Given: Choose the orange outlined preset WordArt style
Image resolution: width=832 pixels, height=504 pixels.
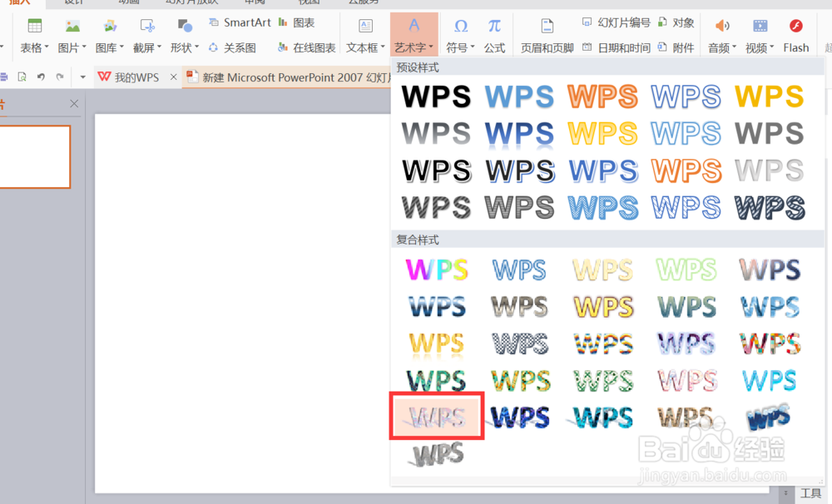Looking at the screenshot, I should [x=602, y=96].
